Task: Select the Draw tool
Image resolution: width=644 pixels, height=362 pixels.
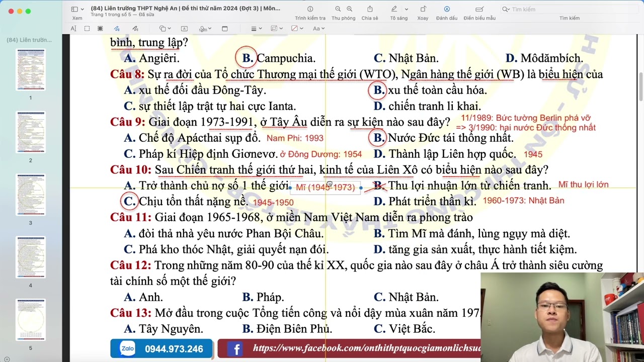Action: point(135,29)
